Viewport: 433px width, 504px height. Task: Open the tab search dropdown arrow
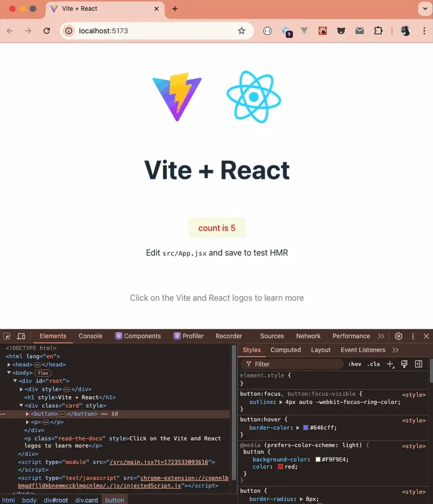(425, 9)
